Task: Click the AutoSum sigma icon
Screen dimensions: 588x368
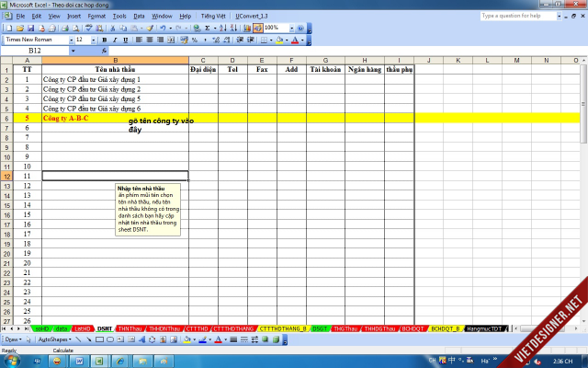Action: point(209,29)
